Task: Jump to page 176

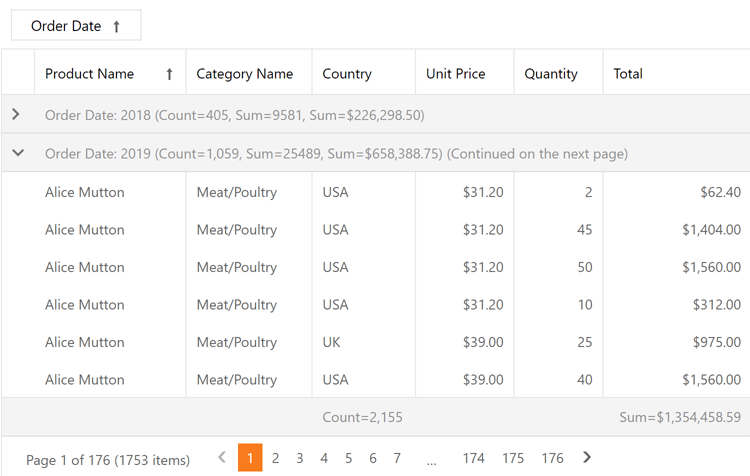Action: (x=552, y=458)
